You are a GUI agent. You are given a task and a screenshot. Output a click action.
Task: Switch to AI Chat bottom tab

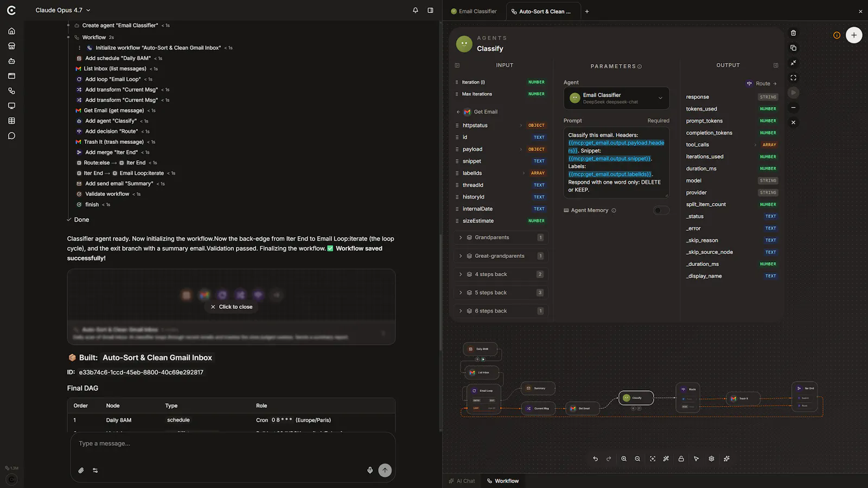pos(462,481)
